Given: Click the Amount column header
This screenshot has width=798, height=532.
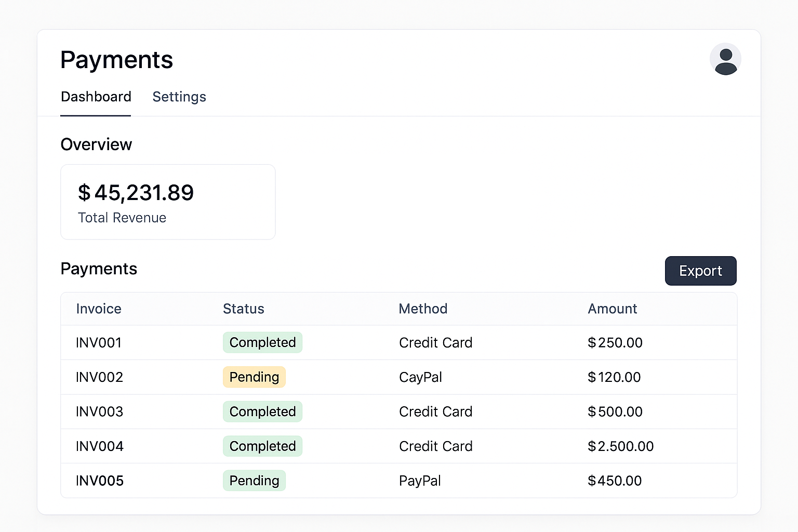Looking at the screenshot, I should coord(612,309).
